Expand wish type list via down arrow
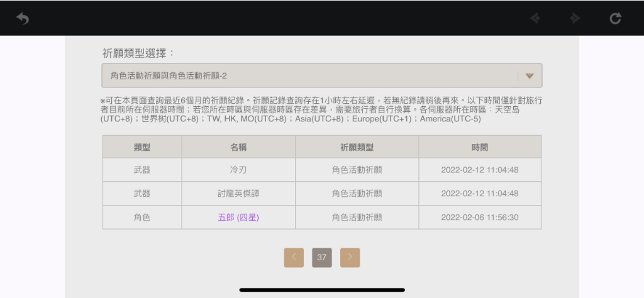 (x=530, y=76)
